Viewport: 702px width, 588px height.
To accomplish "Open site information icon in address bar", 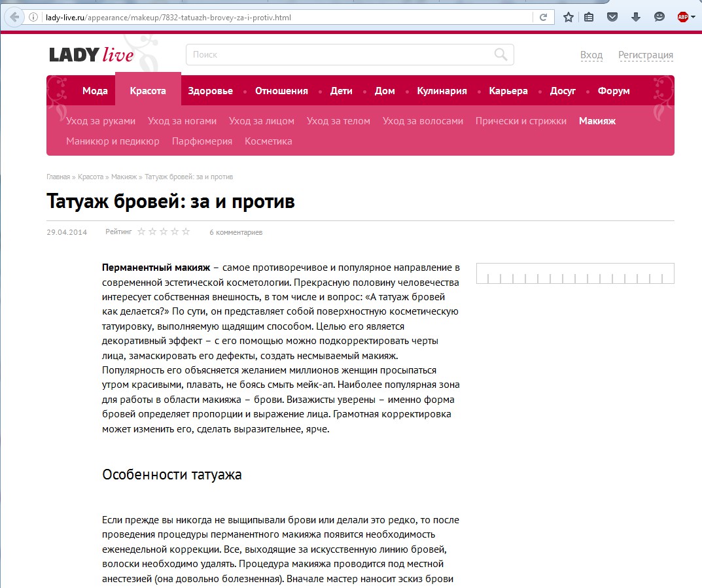I will click(33, 18).
